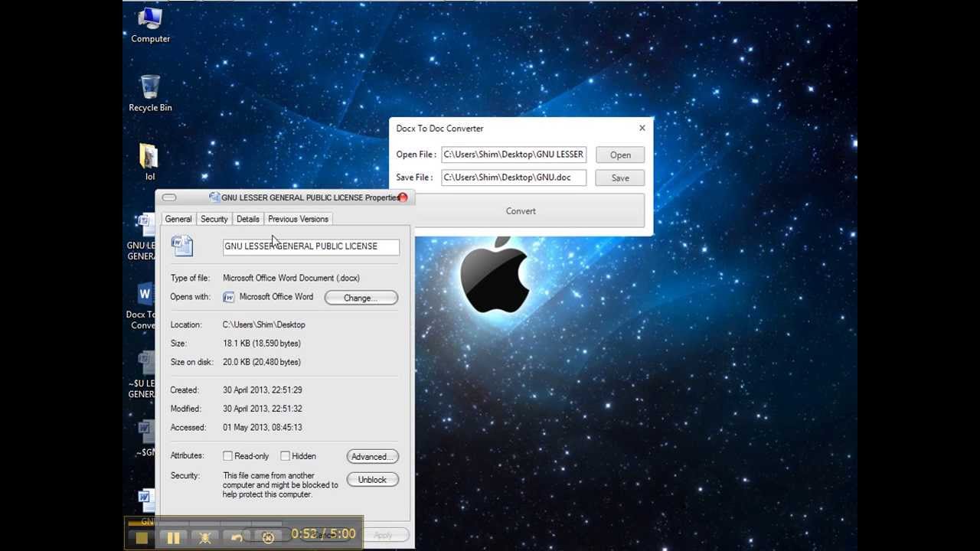Image resolution: width=980 pixels, height=551 pixels.
Task: Click the undo arrow icon in the recorder bar
Action: 237,537
